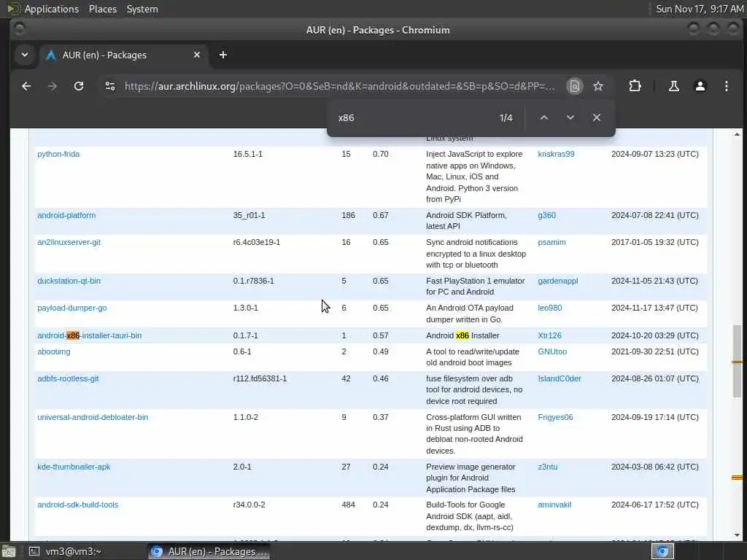Open abootimg package link

pyautogui.click(x=53, y=351)
